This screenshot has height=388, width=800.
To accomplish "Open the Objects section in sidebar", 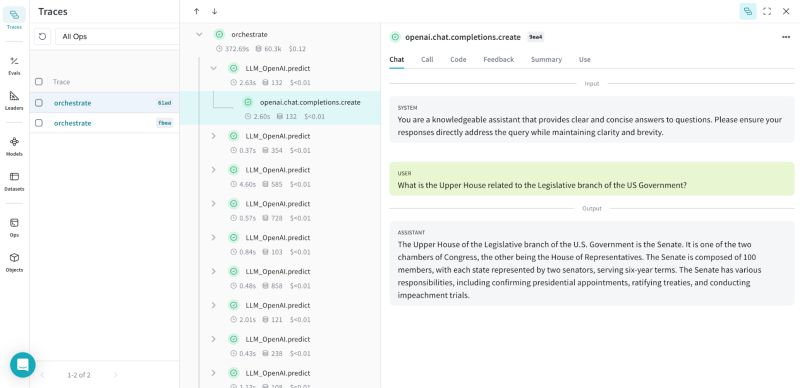I will [14, 262].
